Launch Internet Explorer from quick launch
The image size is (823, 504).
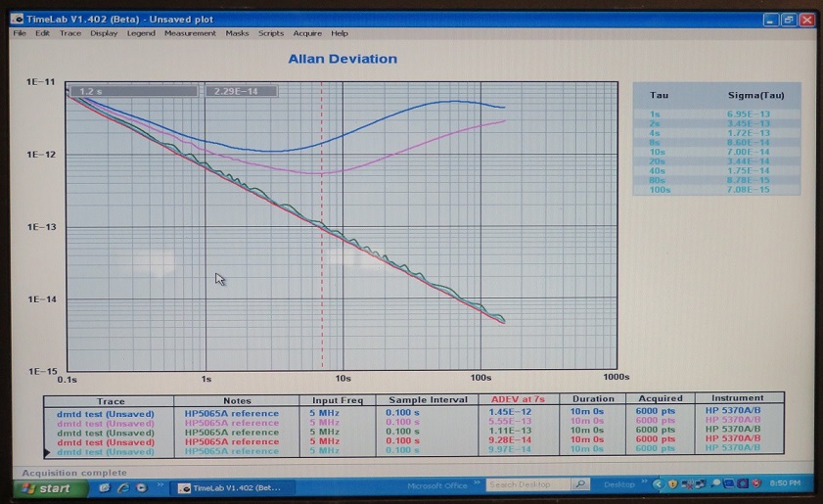coord(123,487)
